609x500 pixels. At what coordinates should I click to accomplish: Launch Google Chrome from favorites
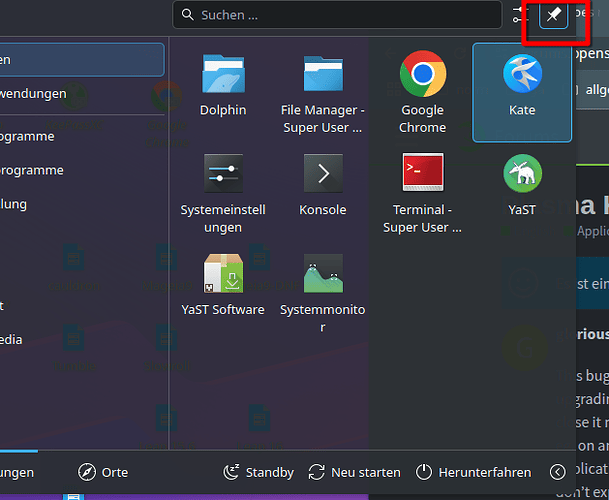click(x=423, y=93)
